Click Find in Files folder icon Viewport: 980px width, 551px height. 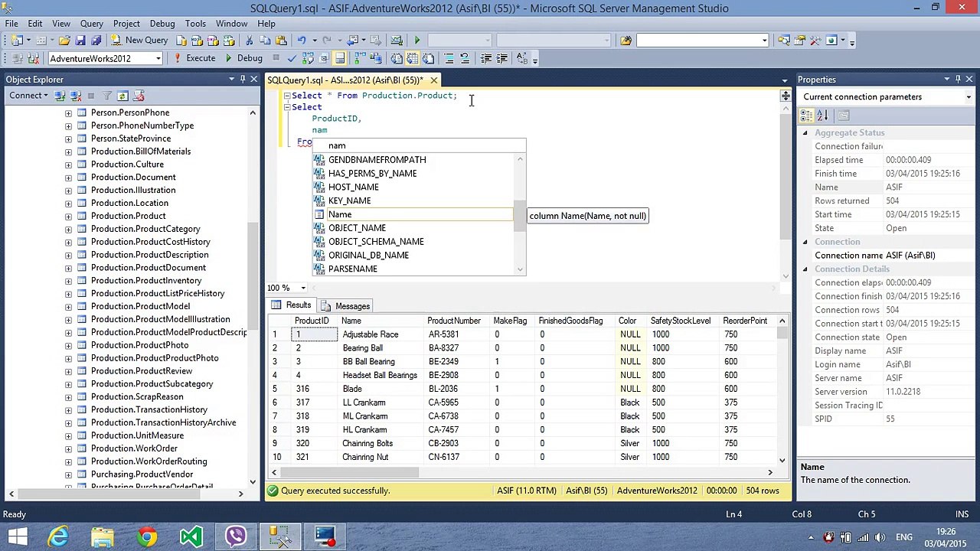pyautogui.click(x=626, y=40)
